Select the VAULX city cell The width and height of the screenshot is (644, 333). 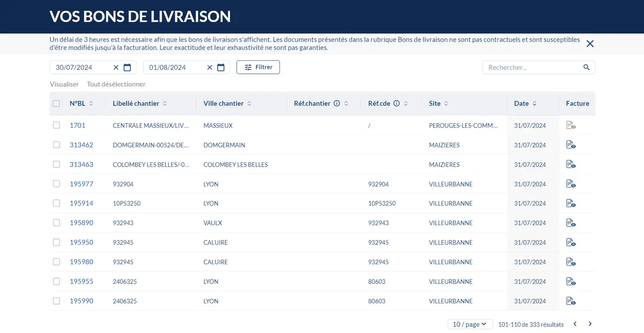pos(213,223)
